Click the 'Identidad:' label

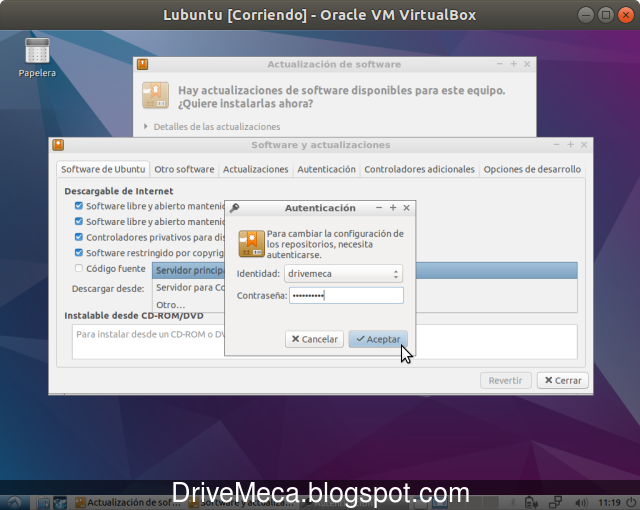point(258,274)
